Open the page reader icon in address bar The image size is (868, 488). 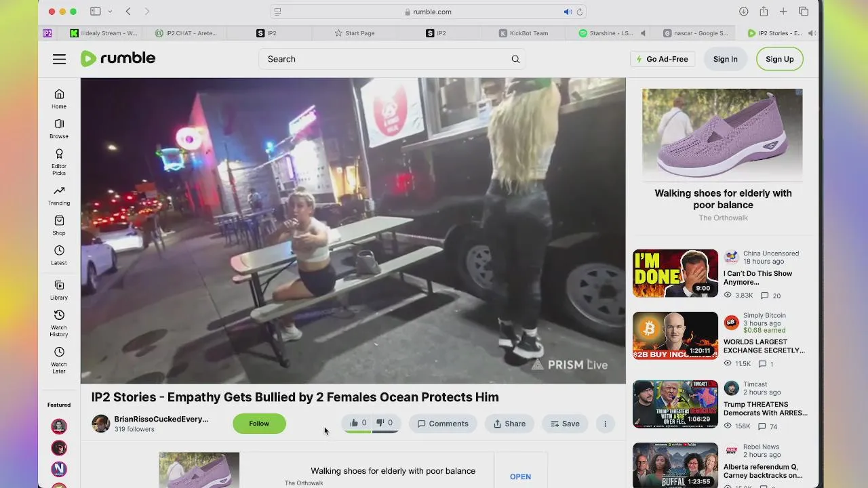click(x=277, y=12)
